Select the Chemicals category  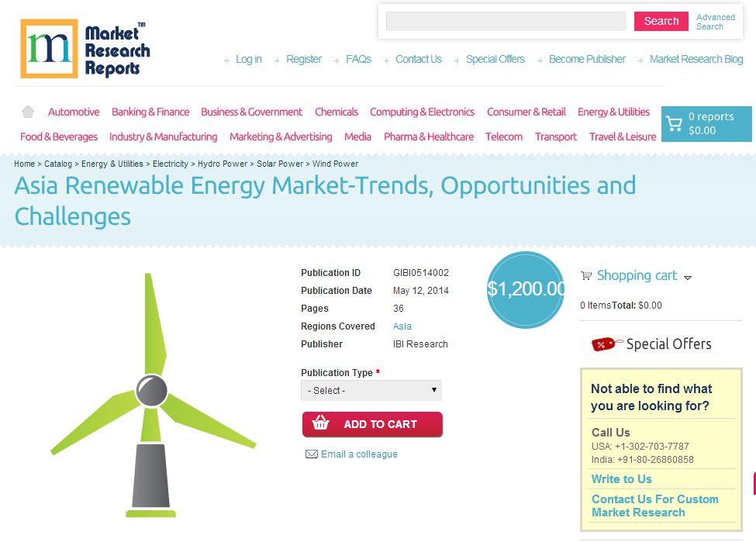tap(337, 112)
